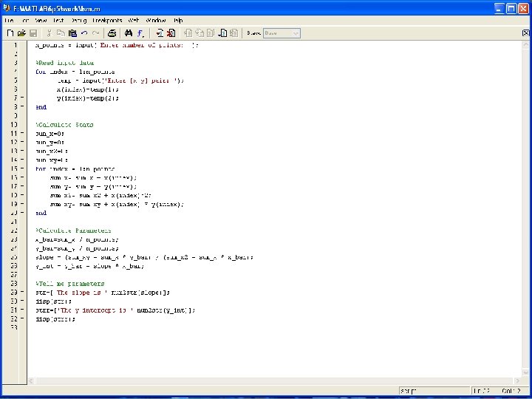Open Find text binoculars

coord(129,33)
